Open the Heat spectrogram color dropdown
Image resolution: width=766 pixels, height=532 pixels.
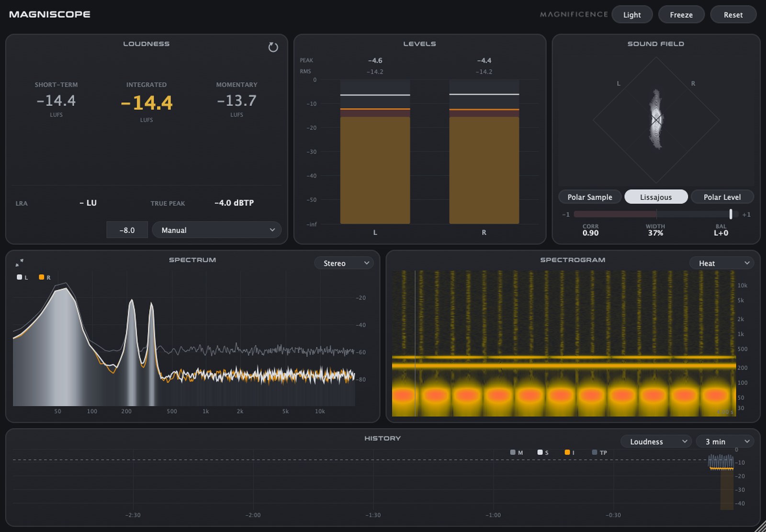pos(721,263)
